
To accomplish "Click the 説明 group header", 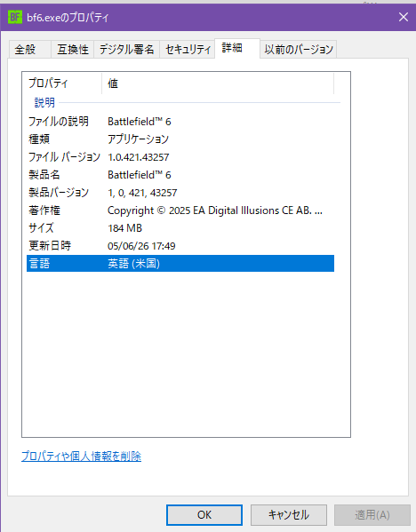I will (44, 102).
